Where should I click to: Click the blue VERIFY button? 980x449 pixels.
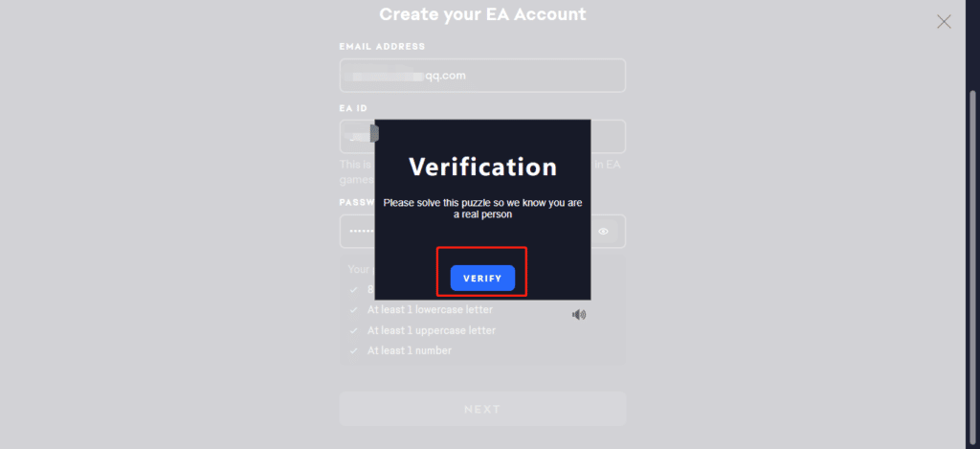pyautogui.click(x=482, y=279)
